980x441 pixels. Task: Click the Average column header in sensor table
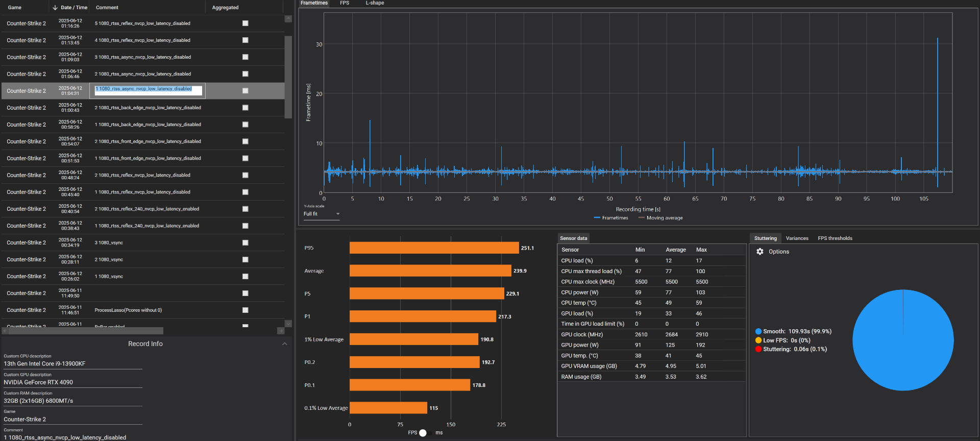[x=676, y=250]
